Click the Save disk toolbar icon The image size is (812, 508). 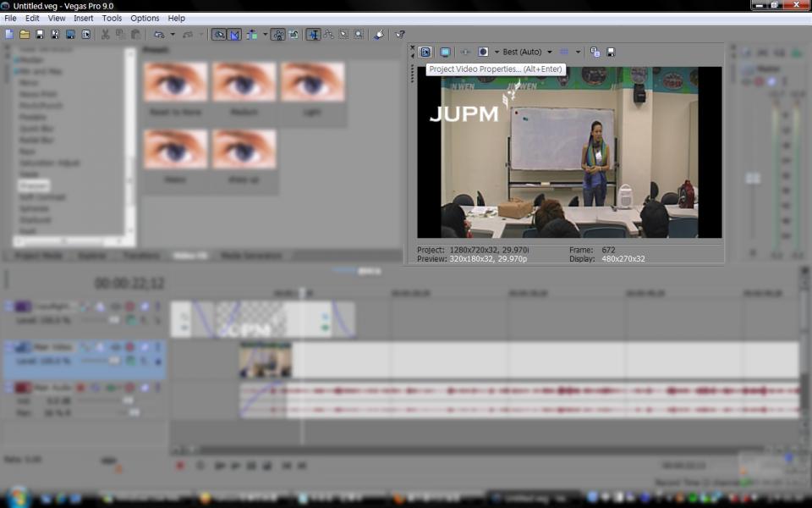[x=40, y=35]
